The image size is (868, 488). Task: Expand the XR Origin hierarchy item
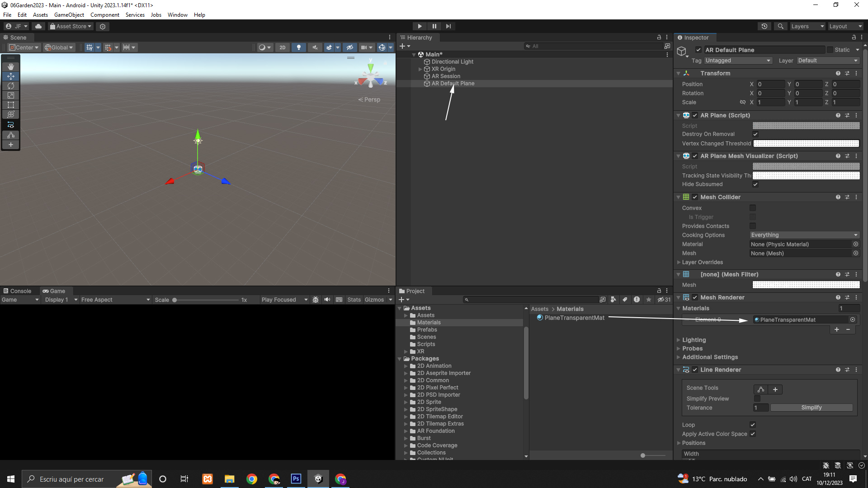tap(420, 69)
